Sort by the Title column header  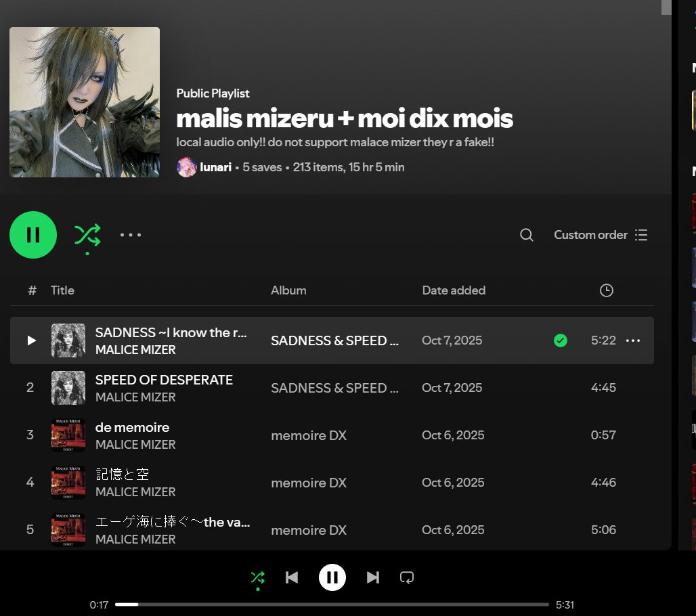pos(62,290)
